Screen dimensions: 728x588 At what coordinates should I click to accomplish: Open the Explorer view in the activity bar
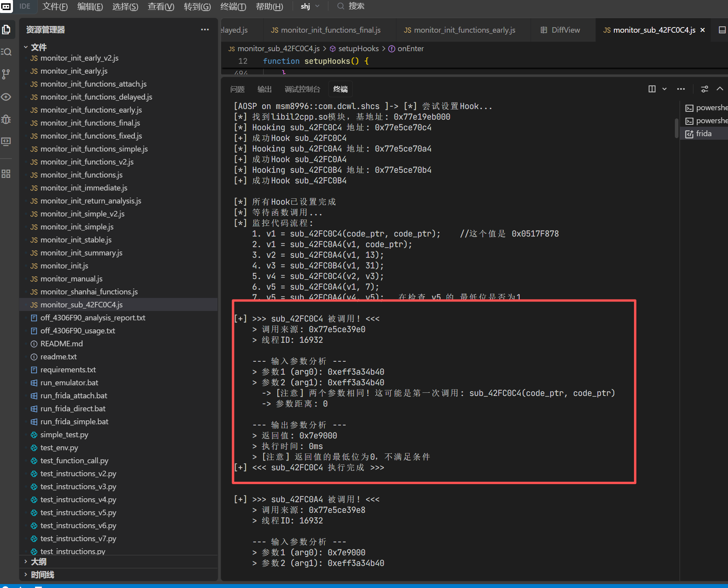coord(6,30)
